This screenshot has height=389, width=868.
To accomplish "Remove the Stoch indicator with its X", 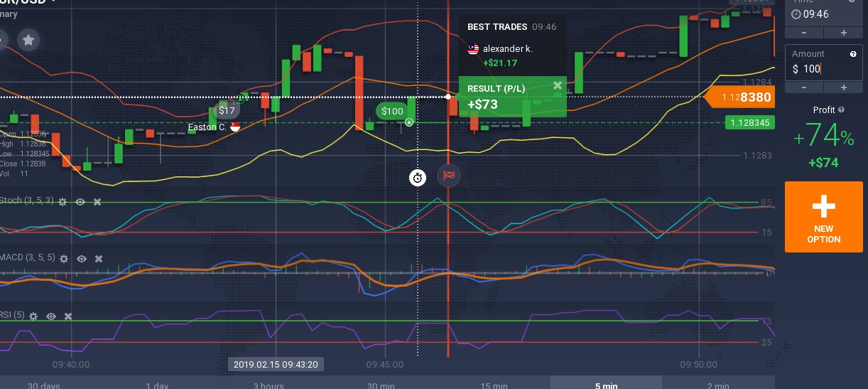I will pyautogui.click(x=97, y=202).
